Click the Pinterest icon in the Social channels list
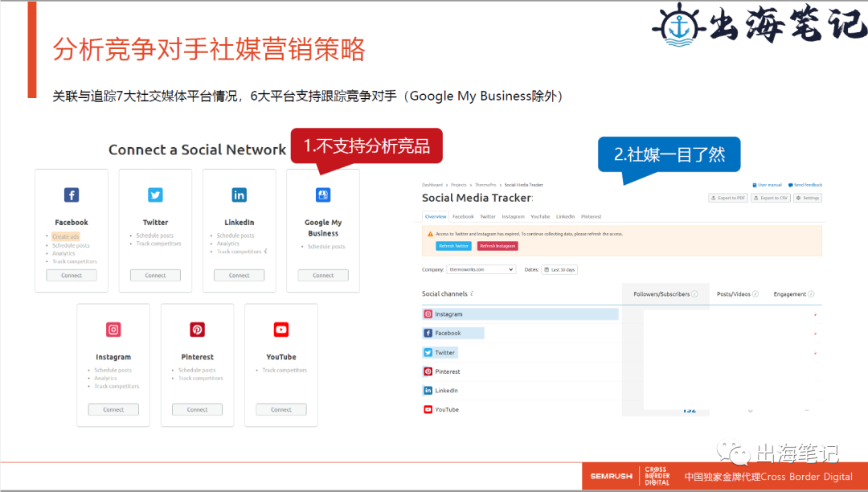Viewport: 868px width, 492px height. [x=428, y=371]
